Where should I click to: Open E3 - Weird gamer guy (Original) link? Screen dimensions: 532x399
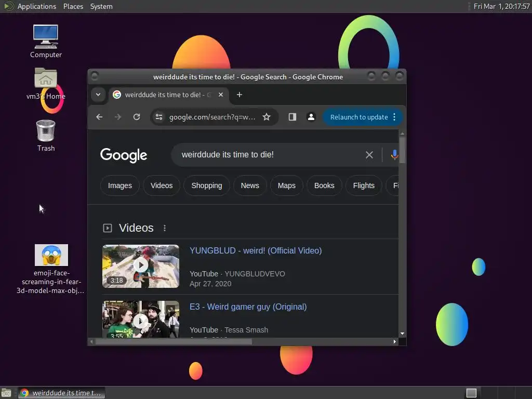point(248,307)
